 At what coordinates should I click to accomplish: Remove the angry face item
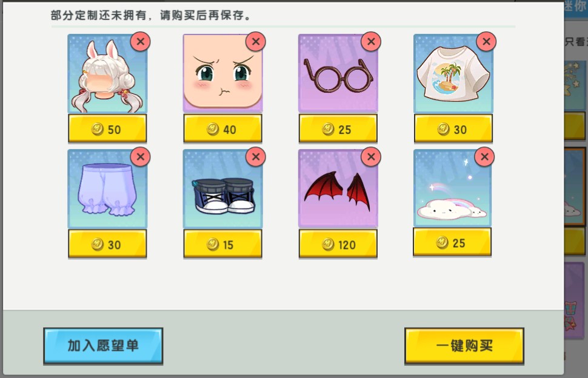(256, 42)
